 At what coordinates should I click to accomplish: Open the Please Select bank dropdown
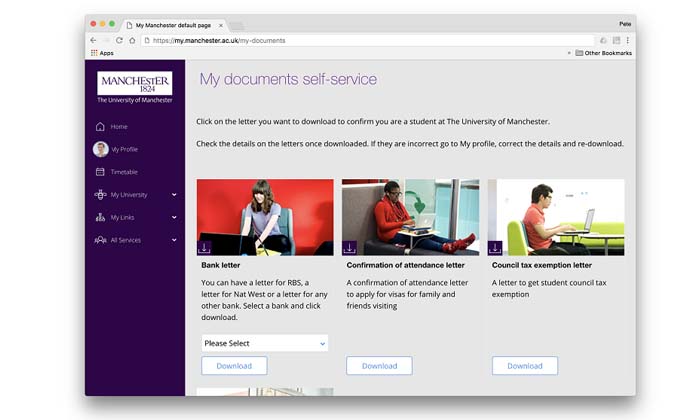[x=264, y=343]
